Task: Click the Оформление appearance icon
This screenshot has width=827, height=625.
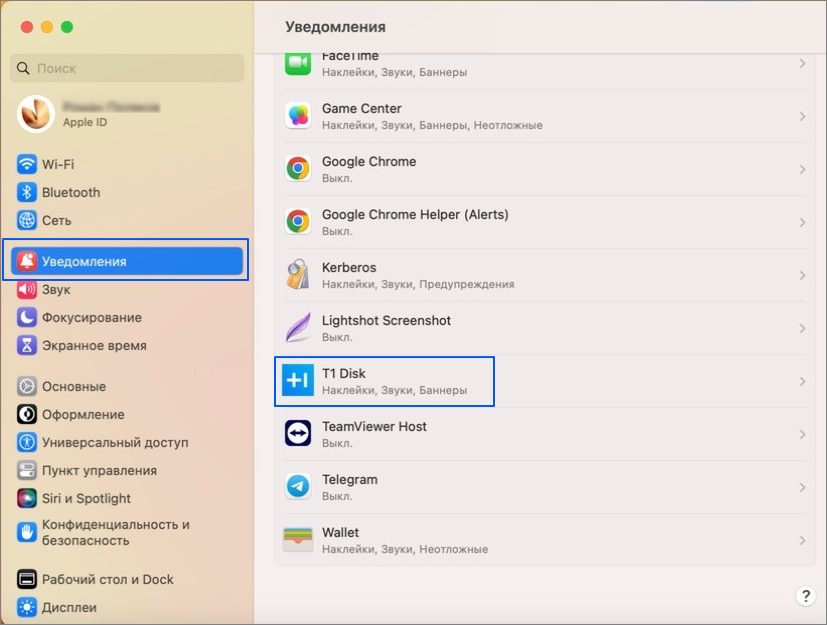Action: click(x=26, y=415)
